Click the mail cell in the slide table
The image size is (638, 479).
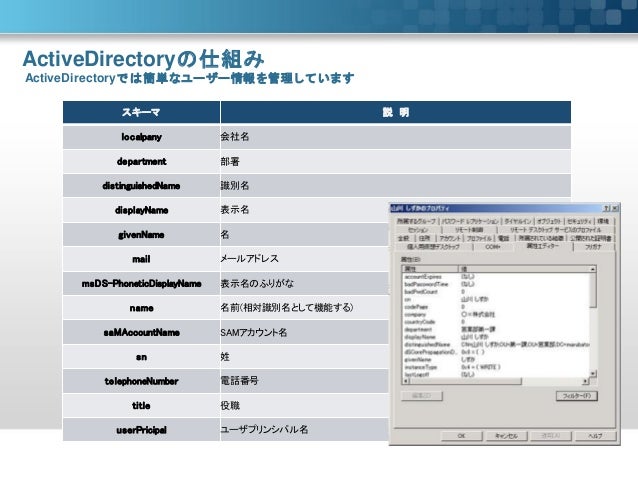pos(141,259)
